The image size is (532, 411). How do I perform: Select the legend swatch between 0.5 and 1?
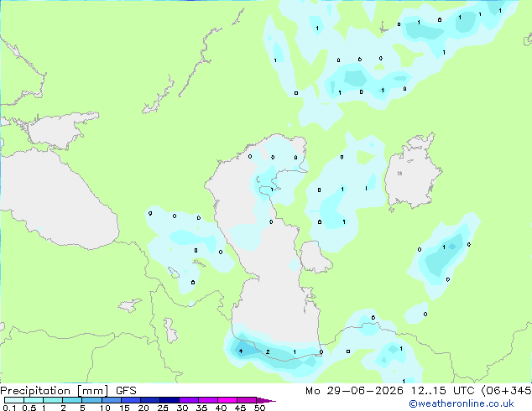click(34, 400)
